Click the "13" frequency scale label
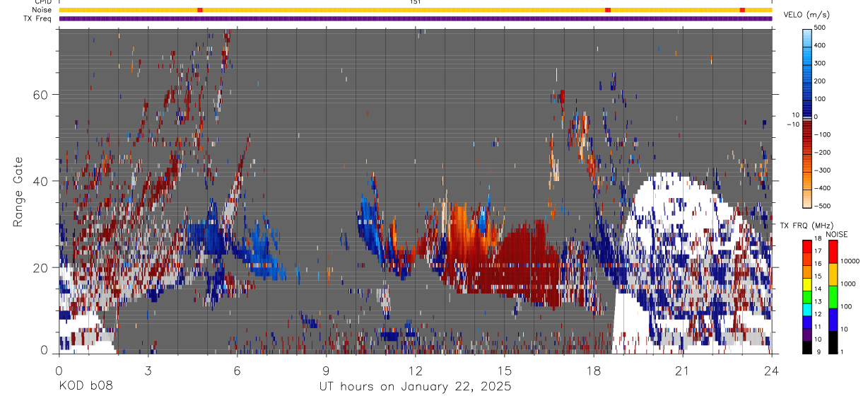868x401 pixels. click(817, 302)
